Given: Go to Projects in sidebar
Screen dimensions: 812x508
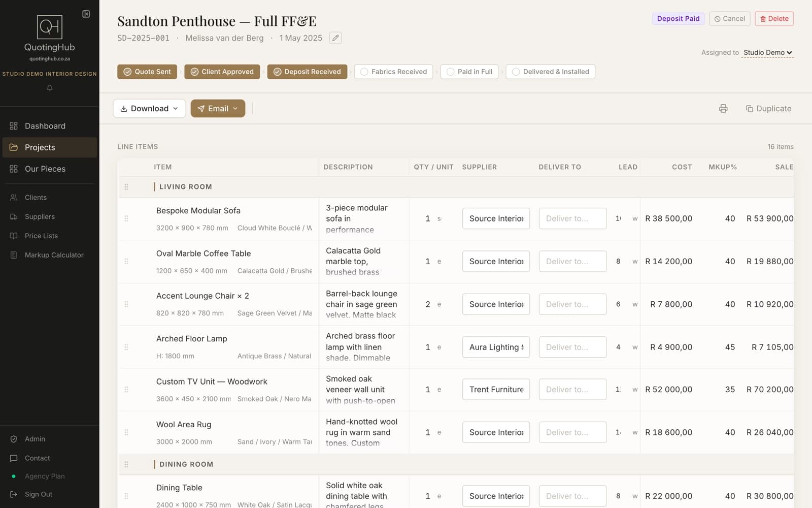Looking at the screenshot, I should pos(50,147).
